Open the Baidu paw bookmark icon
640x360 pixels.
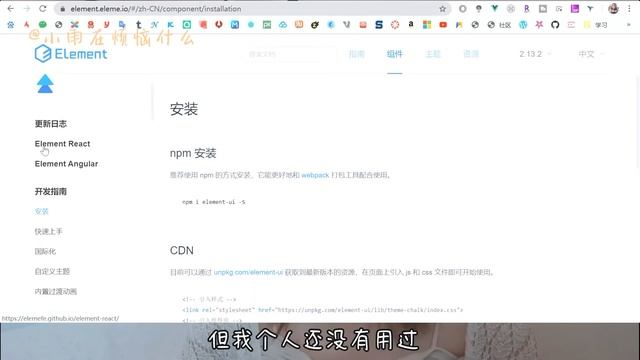(11, 25)
